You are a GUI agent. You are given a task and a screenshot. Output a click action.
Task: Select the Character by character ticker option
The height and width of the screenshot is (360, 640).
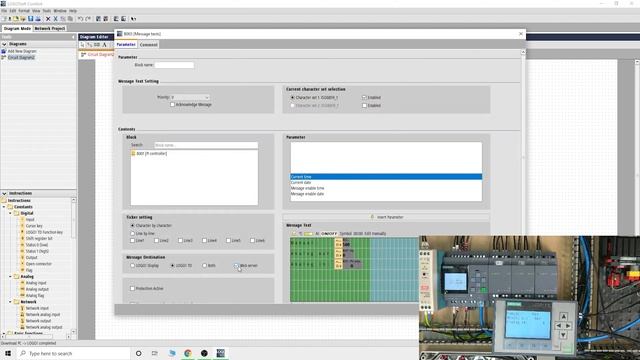pos(132,225)
